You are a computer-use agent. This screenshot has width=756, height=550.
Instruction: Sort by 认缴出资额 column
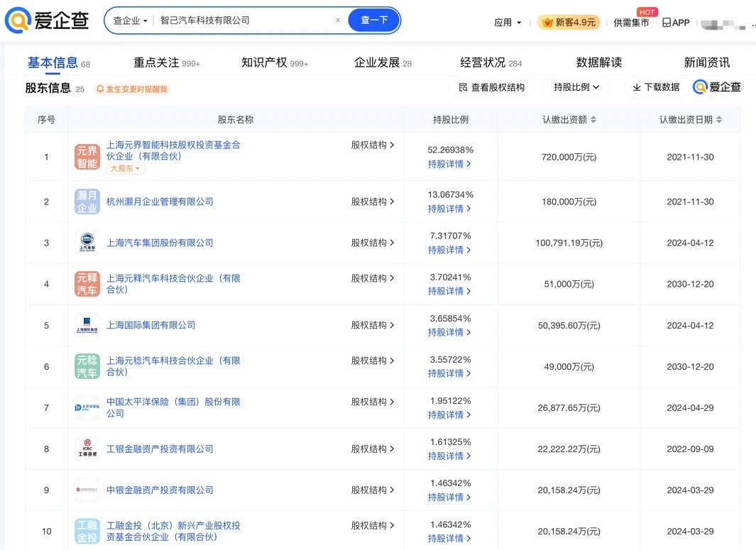[593, 120]
